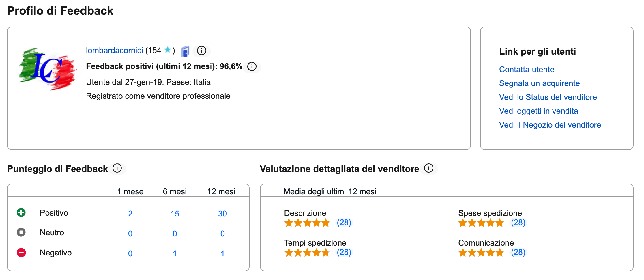Click Segnala un acquirente link
Image resolution: width=644 pixels, height=280 pixels.
(x=539, y=83)
